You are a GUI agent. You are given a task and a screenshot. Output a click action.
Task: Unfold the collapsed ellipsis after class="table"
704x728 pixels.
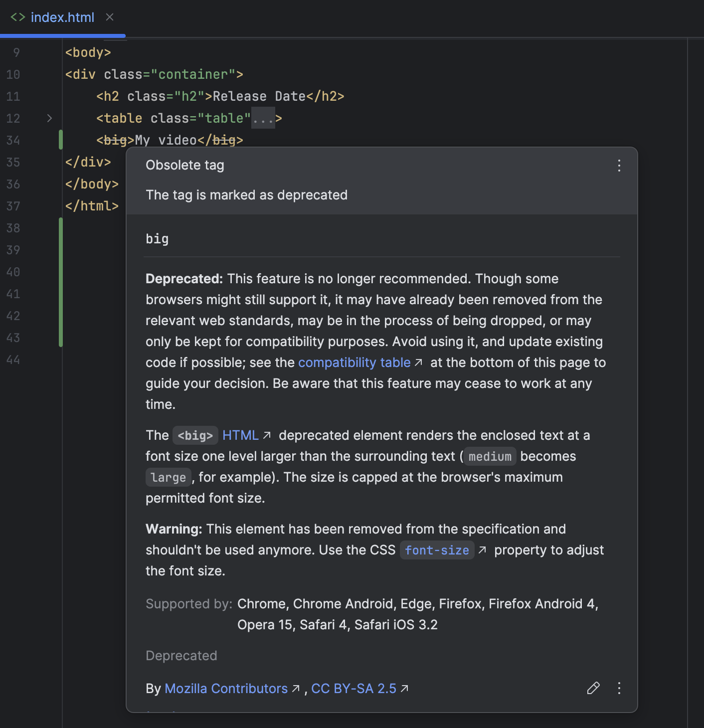click(263, 118)
